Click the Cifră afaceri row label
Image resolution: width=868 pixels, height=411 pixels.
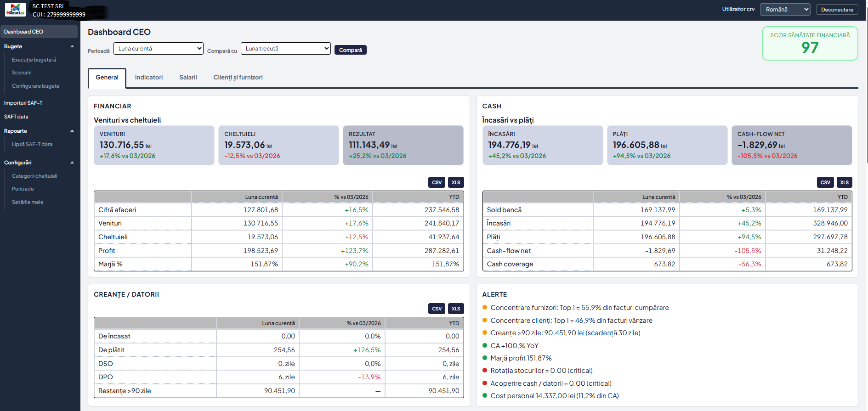tap(117, 210)
